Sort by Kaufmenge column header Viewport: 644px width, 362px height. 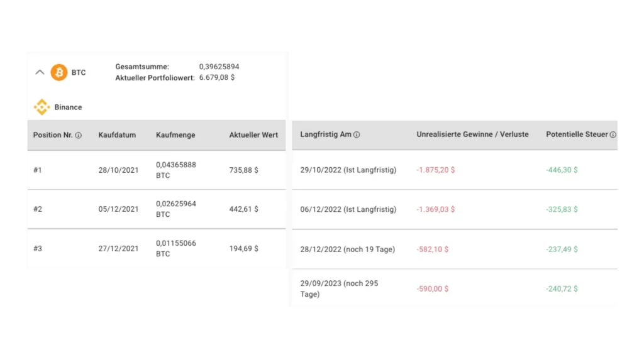175,135
